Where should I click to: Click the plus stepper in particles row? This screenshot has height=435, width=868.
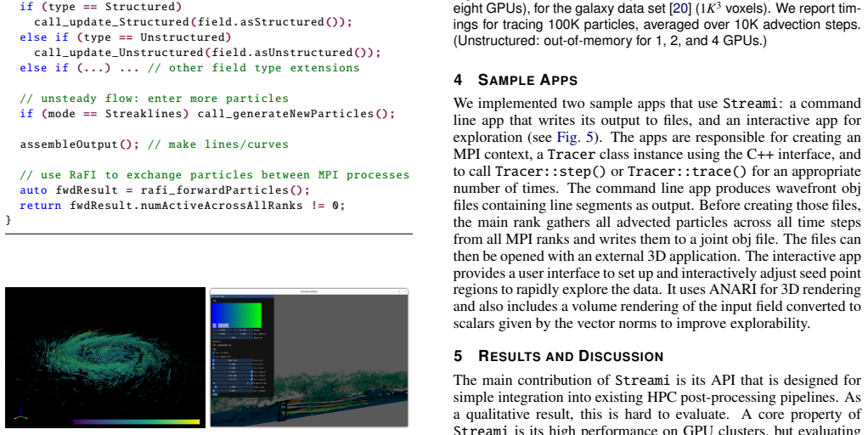coord(251,383)
